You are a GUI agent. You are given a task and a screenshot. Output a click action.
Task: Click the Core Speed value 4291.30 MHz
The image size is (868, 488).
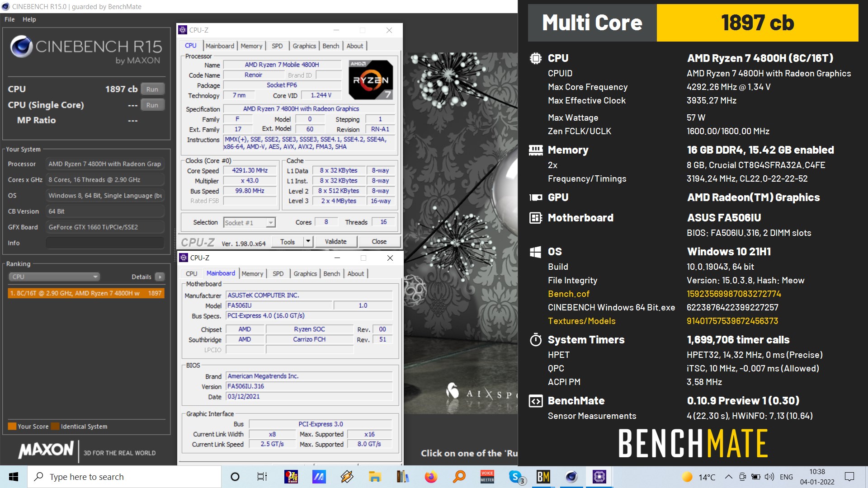250,171
